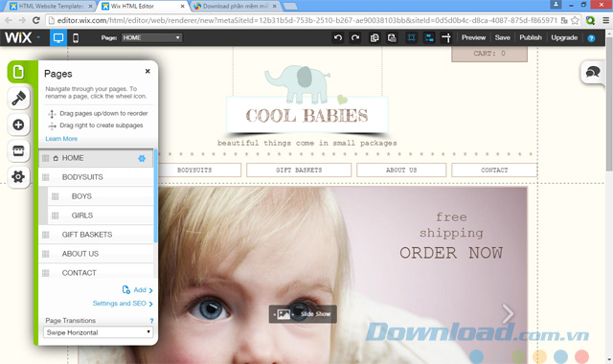Screen dimensions: 613x364
Task: Click the BODYSUITS site menu button
Action: click(x=194, y=171)
